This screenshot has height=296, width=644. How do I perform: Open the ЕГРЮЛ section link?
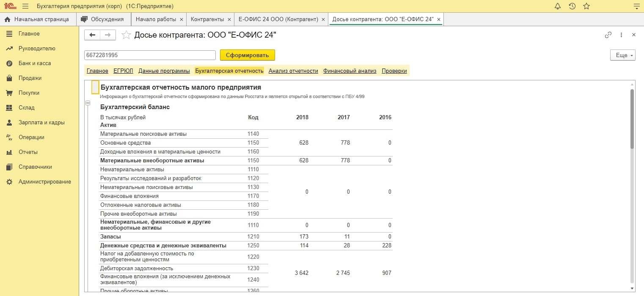click(x=123, y=71)
